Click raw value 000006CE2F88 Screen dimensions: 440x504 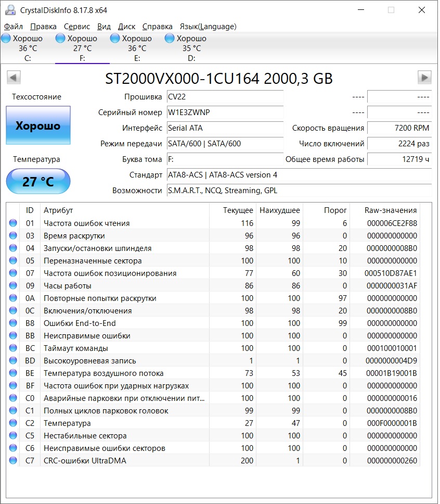(x=392, y=223)
